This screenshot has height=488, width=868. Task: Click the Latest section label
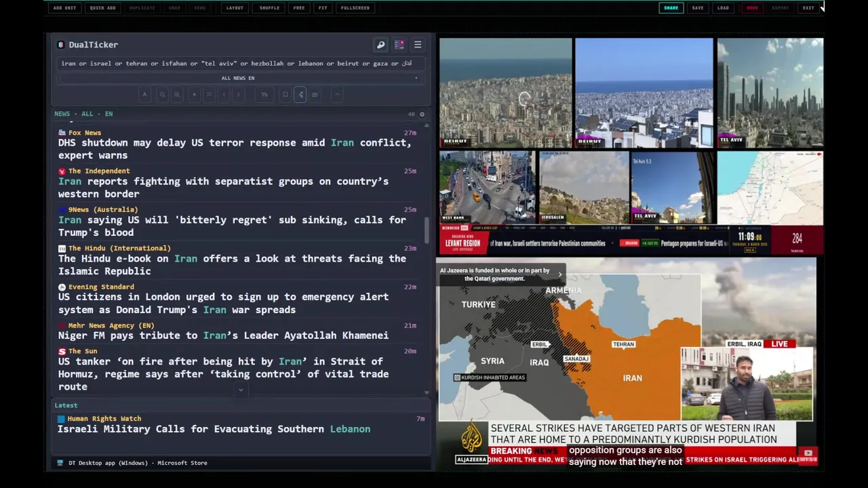pyautogui.click(x=66, y=405)
